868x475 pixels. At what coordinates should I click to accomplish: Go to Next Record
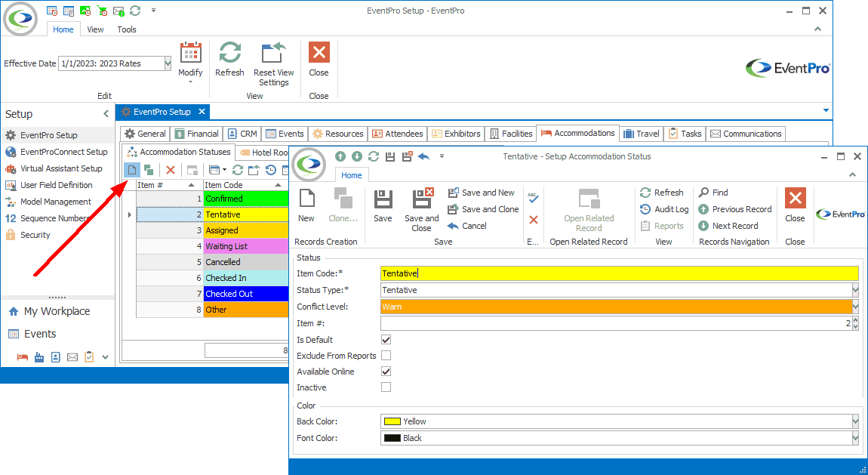728,226
